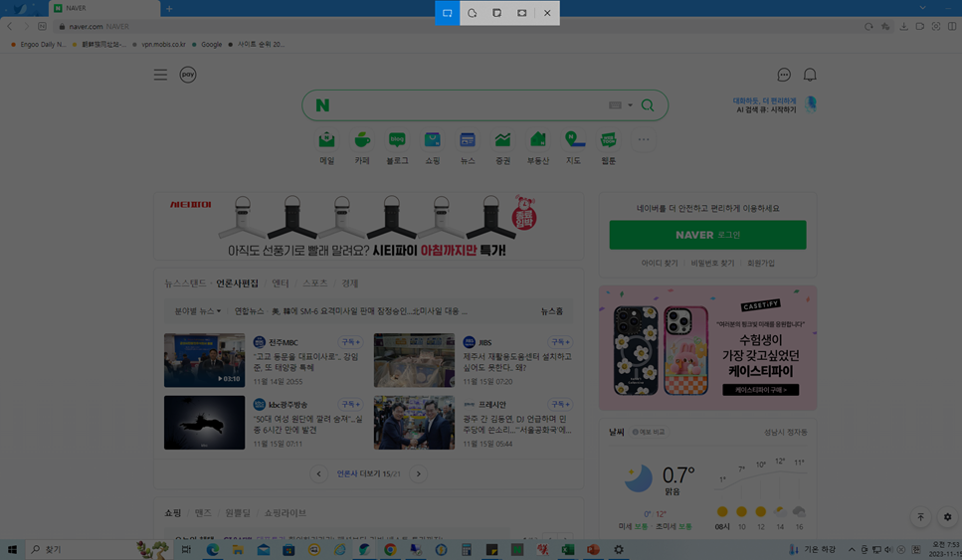Subscribe to kbc광주방송 with 구독+

pyautogui.click(x=350, y=404)
